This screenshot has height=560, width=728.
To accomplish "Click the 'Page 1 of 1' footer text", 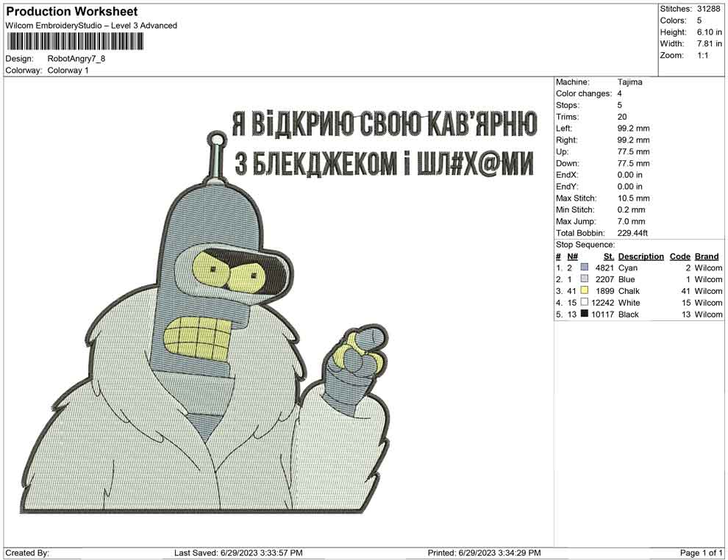I will 701,553.
